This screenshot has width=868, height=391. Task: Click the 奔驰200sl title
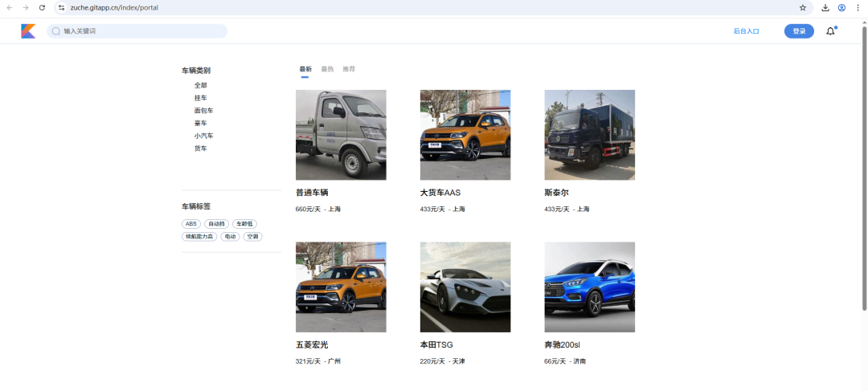click(x=563, y=345)
